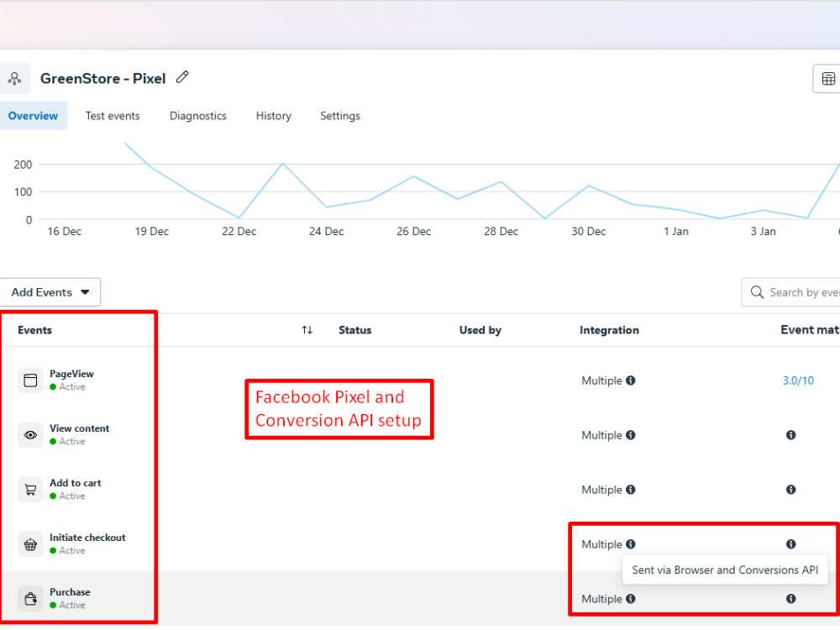Select the Purchase event name

click(71, 592)
